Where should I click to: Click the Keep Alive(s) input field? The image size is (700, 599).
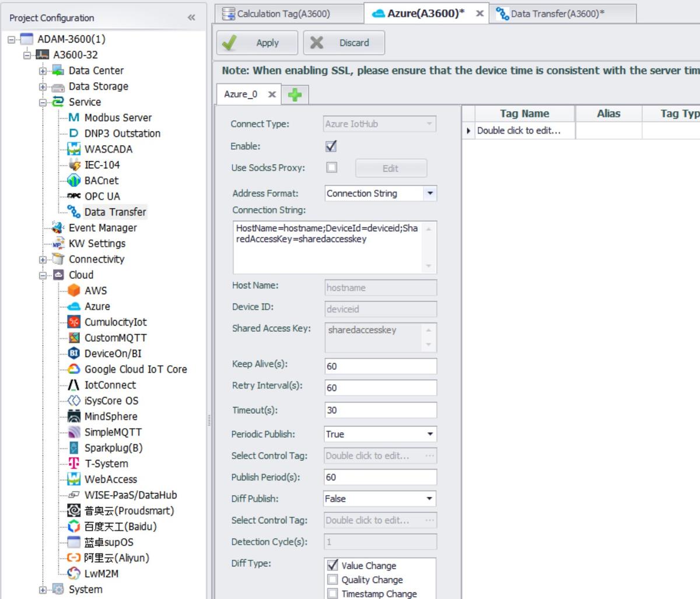(380, 366)
